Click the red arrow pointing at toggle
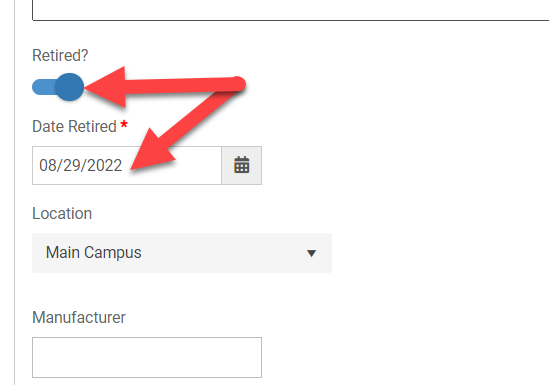Image resolution: width=549 pixels, height=385 pixels. pos(165,86)
